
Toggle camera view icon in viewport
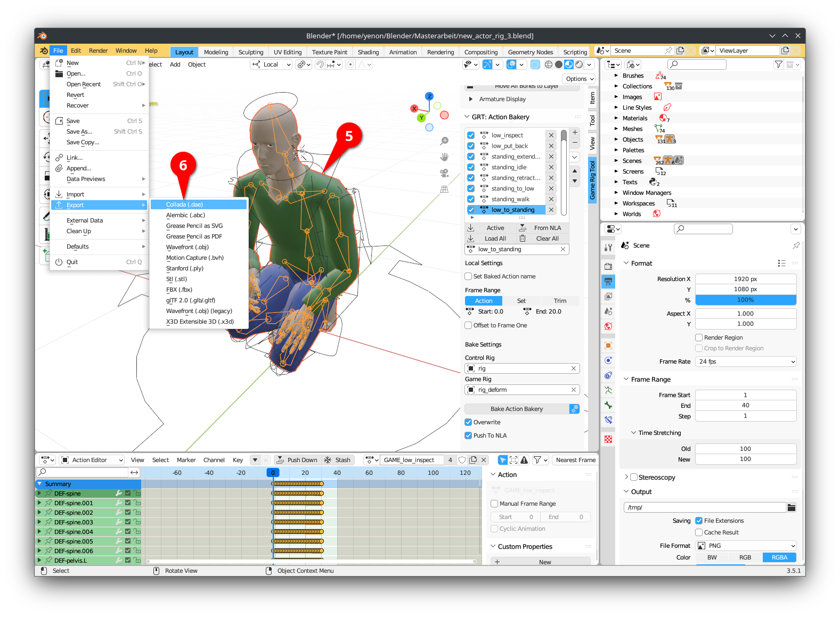(444, 173)
